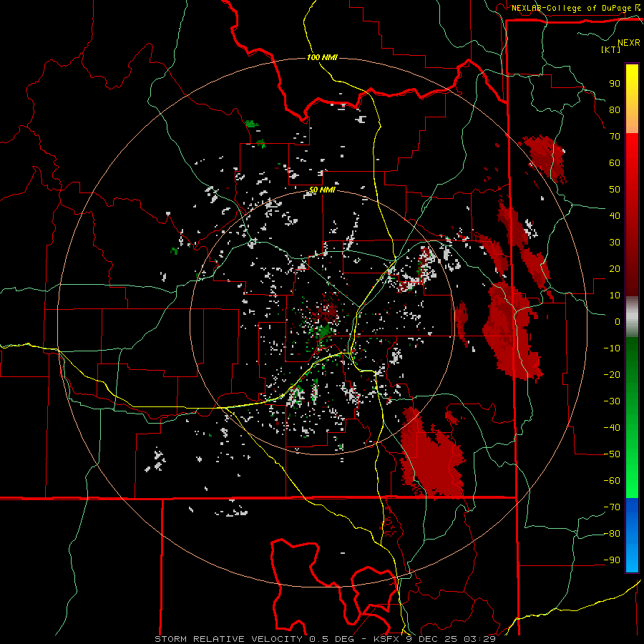Click the Storm Relative Velocity caption text
644x644 pixels.
click(325, 639)
